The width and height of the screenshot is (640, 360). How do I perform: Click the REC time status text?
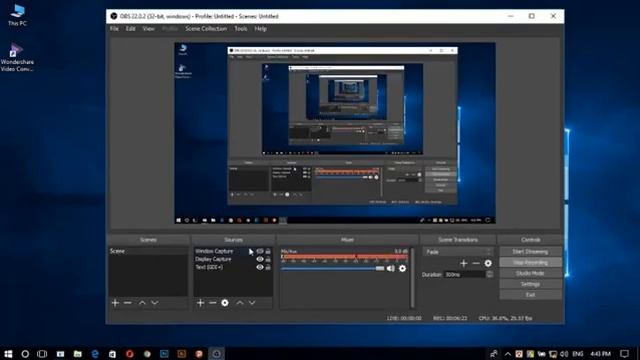pos(450,318)
